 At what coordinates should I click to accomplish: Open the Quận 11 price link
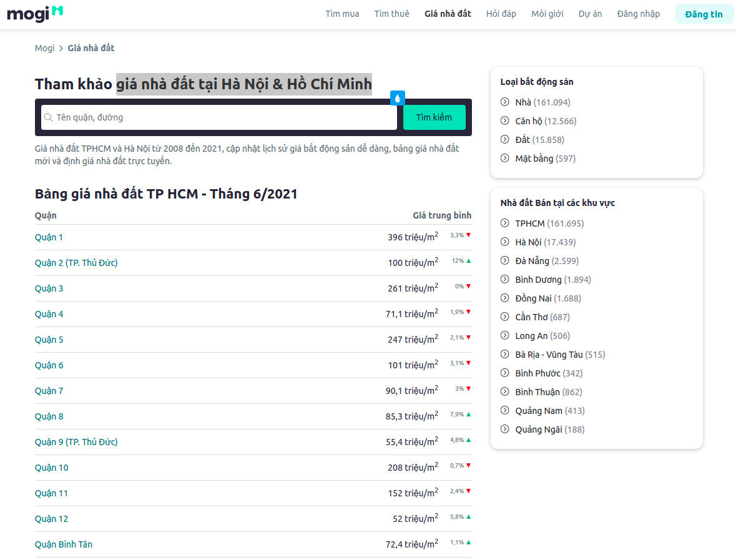pyautogui.click(x=52, y=493)
